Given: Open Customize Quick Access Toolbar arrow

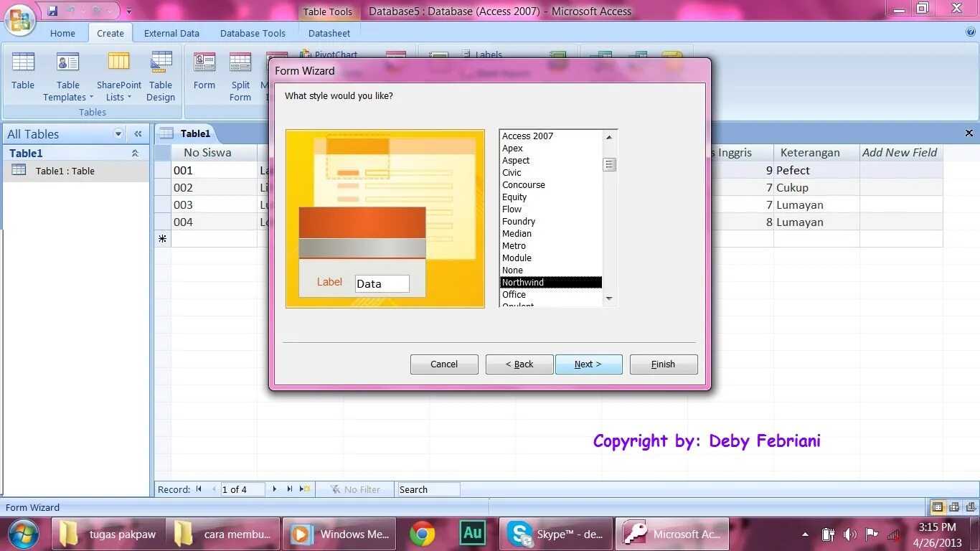Looking at the screenshot, I should pos(129,11).
